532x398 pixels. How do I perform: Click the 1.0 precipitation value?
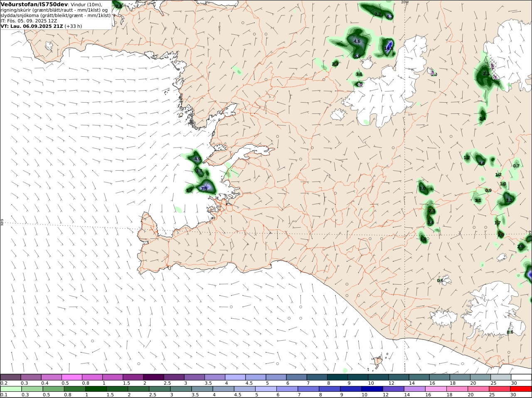pos(503,184)
